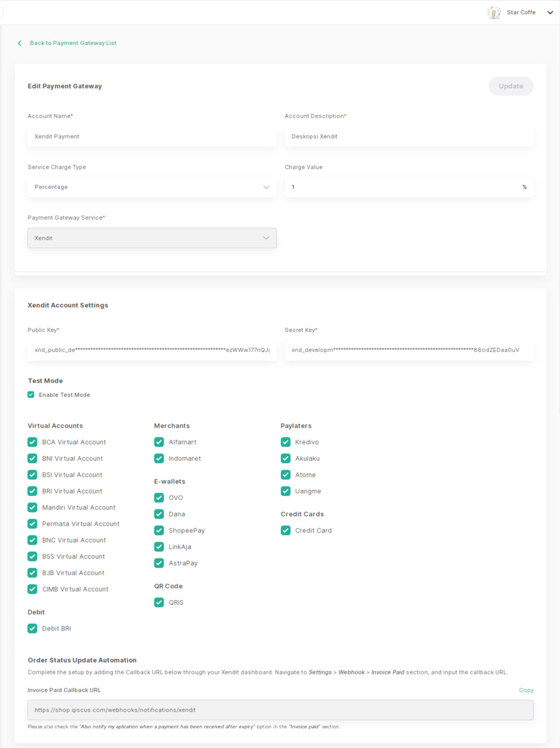Open the Payment Gateway Service dropdown

point(152,238)
